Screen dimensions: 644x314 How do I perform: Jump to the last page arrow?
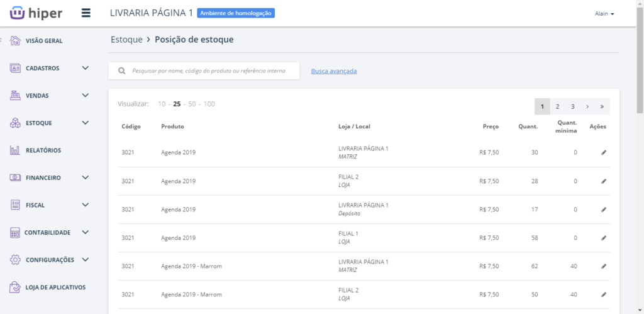[x=602, y=107]
